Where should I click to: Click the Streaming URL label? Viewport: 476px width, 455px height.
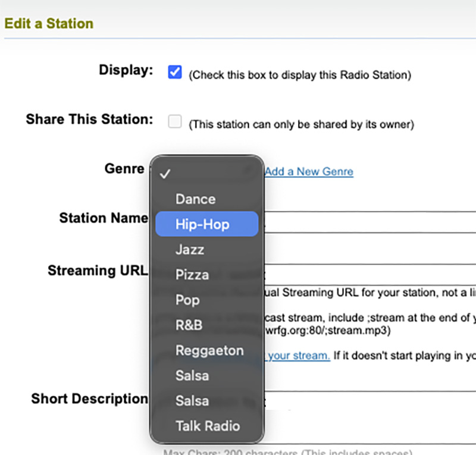point(98,271)
